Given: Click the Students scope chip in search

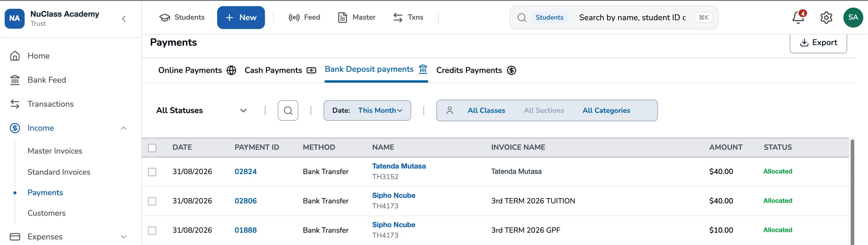Looking at the screenshot, I should pos(549,17).
